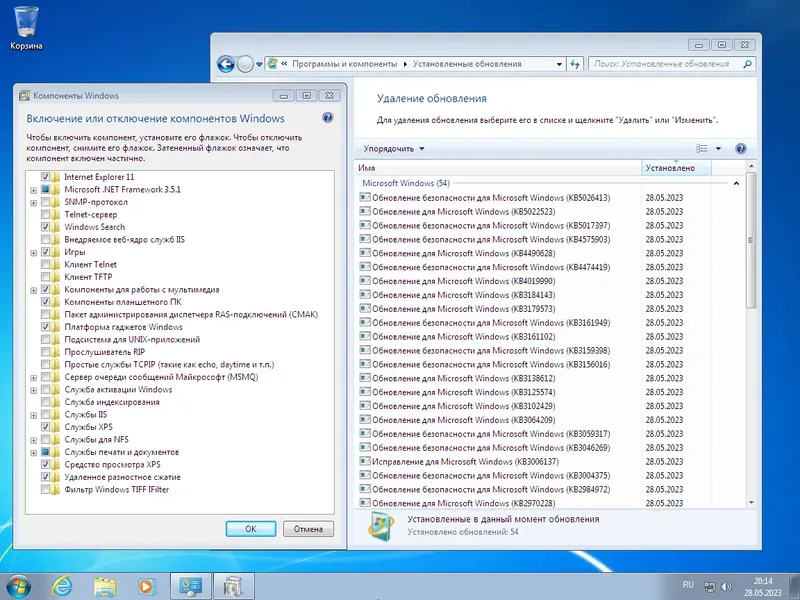
Task: Enable Фильтр Windows TIFF IFilter checkbox
Action: pos(45,490)
